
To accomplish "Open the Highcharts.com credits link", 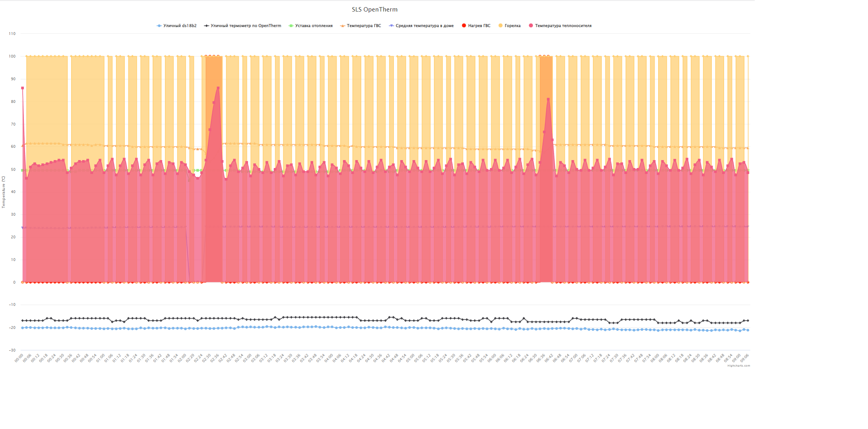I will point(739,366).
